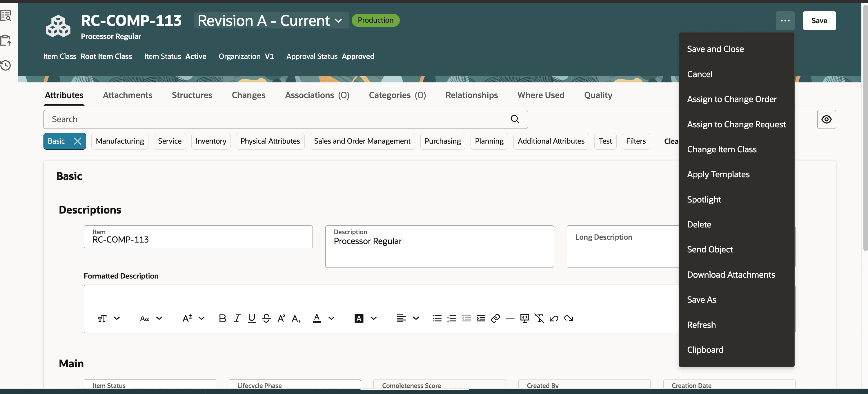Click the numbered list icon

[451, 318]
